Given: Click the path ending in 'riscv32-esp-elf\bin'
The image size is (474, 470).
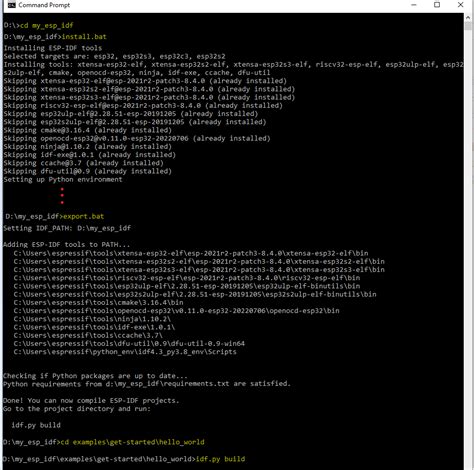Looking at the screenshot, I should point(187,278).
